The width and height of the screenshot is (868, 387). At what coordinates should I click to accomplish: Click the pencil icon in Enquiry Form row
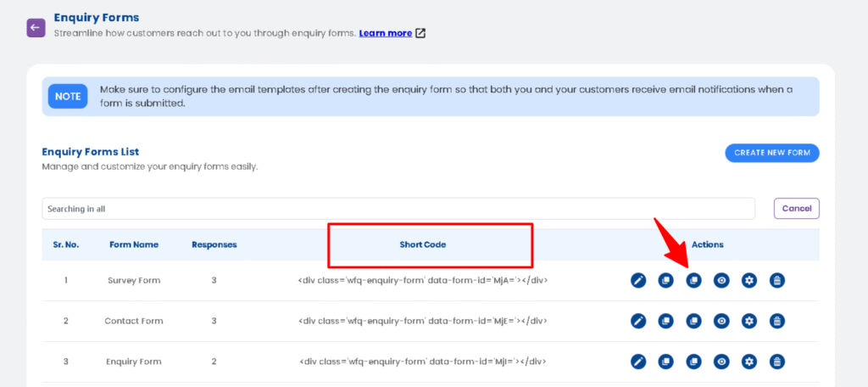[639, 362]
